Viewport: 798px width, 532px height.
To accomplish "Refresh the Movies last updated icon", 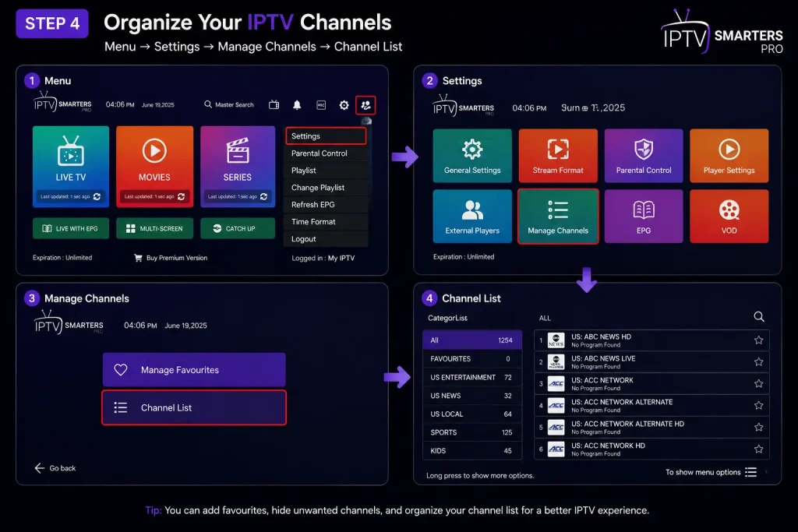I will click(181, 196).
